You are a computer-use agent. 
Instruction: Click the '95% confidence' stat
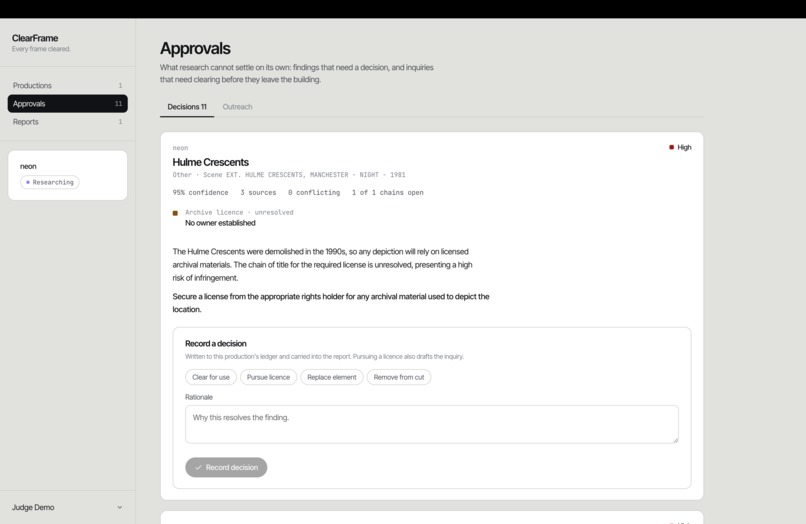(200, 192)
